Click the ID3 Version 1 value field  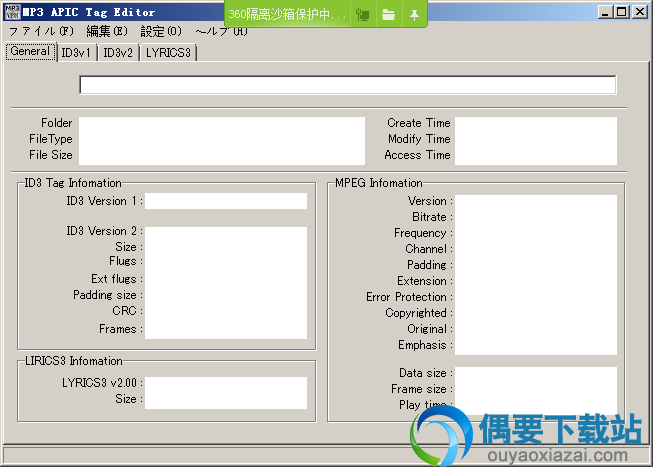[226, 201]
